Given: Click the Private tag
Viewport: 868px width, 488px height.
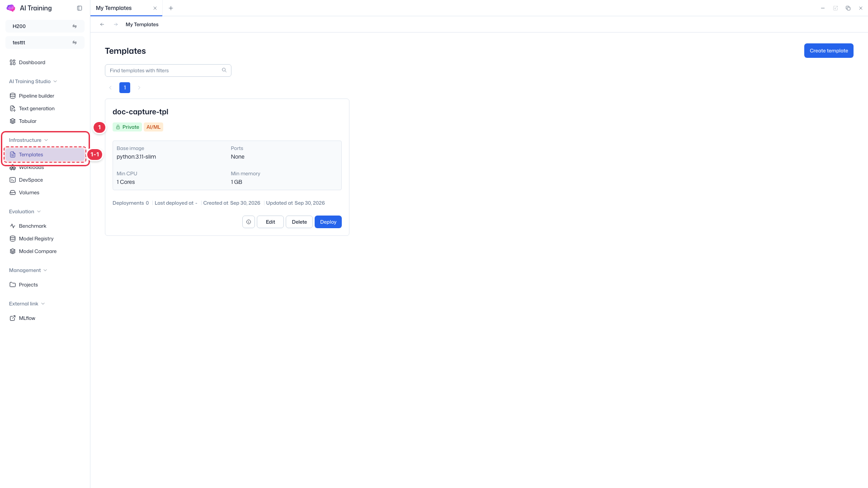Looking at the screenshot, I should (x=127, y=127).
